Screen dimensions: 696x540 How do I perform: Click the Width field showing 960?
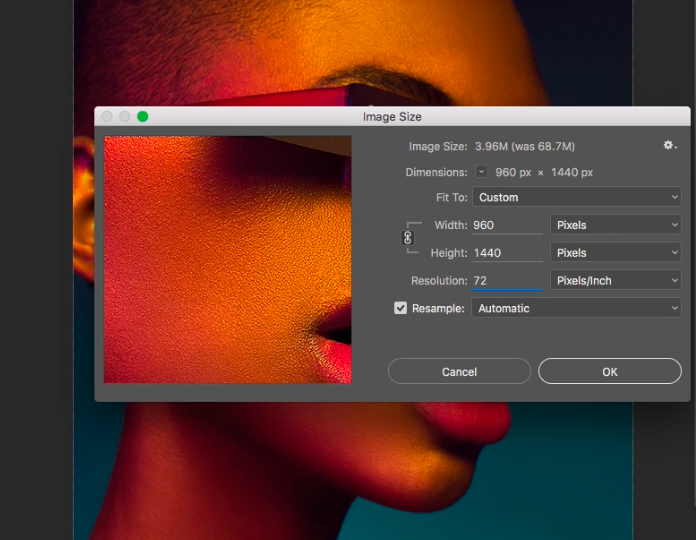pos(507,225)
